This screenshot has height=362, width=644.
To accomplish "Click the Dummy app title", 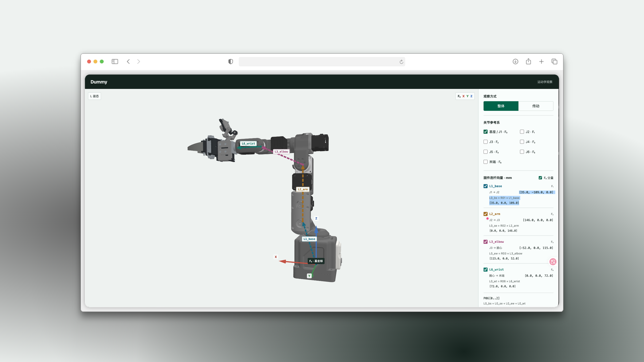I will coord(99,82).
